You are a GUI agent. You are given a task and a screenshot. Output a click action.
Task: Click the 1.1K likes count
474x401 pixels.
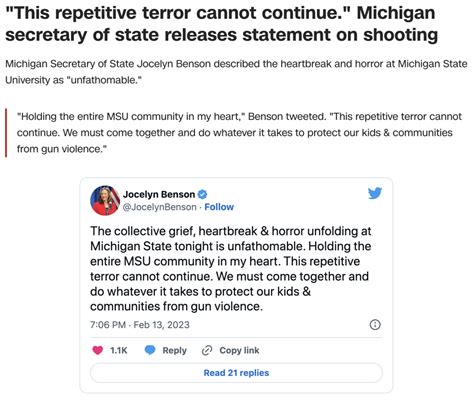click(x=119, y=350)
